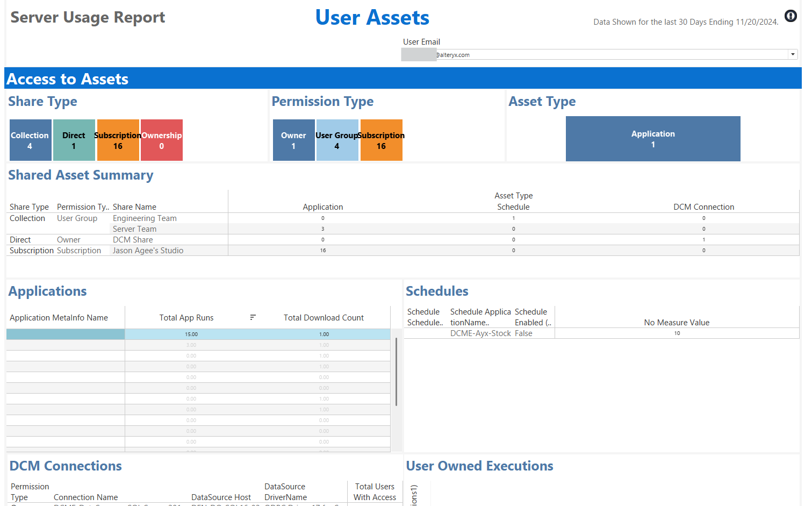
Task: Click the information icon in the top-right corner
Action: pyautogui.click(x=791, y=16)
